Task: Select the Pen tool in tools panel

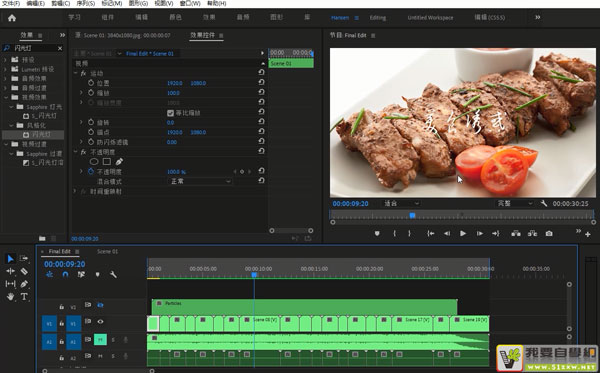Action: (x=24, y=284)
